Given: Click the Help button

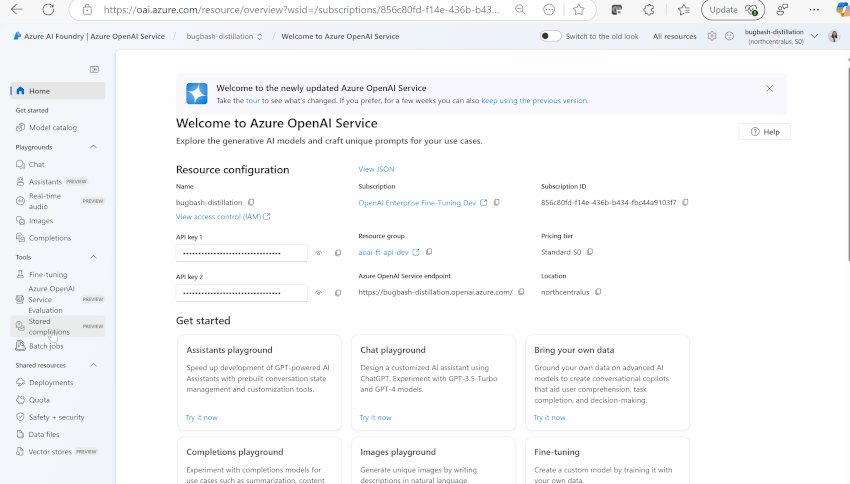Looking at the screenshot, I should (x=764, y=132).
